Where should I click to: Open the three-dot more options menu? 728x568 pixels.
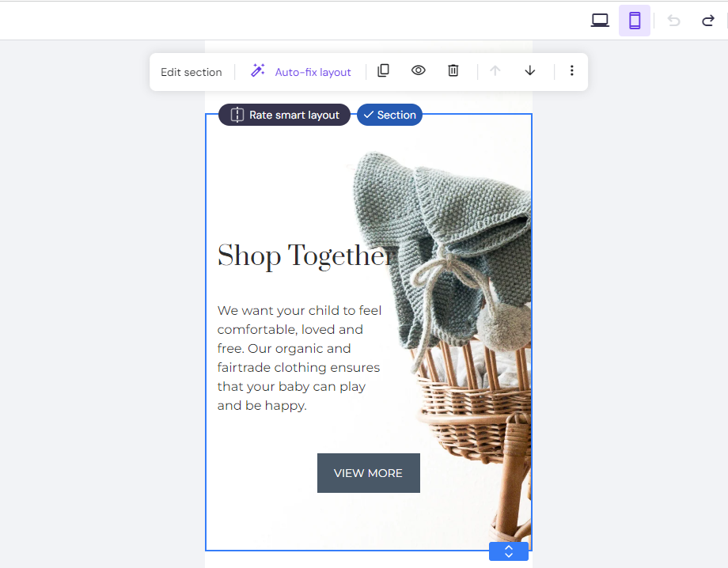click(x=571, y=71)
